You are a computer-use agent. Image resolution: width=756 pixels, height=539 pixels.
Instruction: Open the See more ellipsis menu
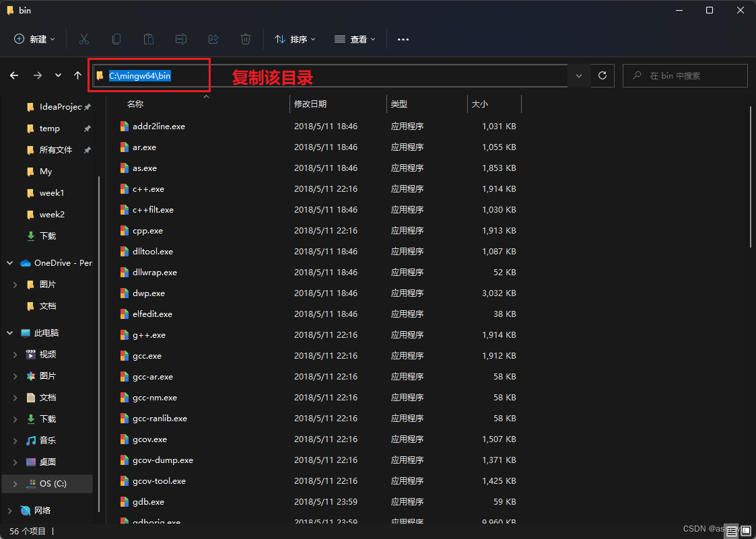(x=403, y=39)
